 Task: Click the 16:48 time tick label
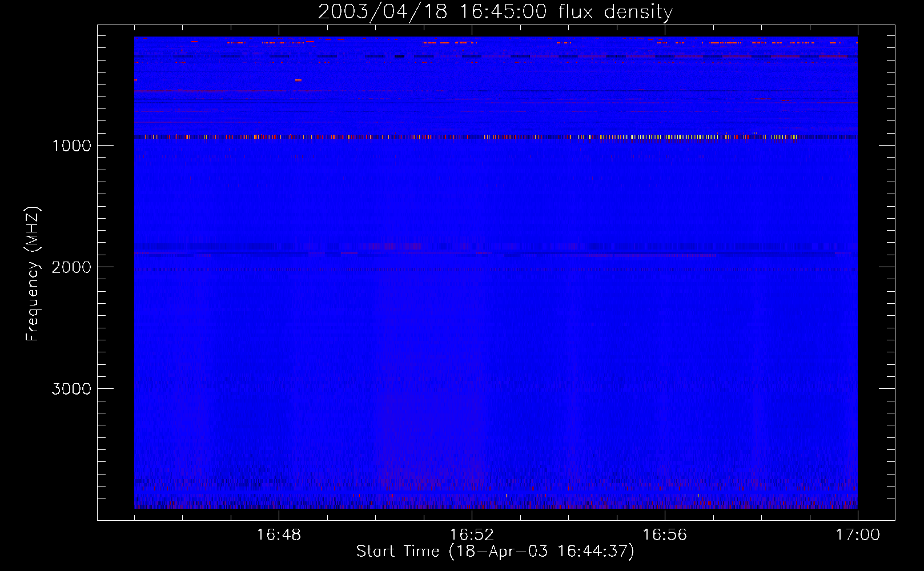(x=279, y=535)
